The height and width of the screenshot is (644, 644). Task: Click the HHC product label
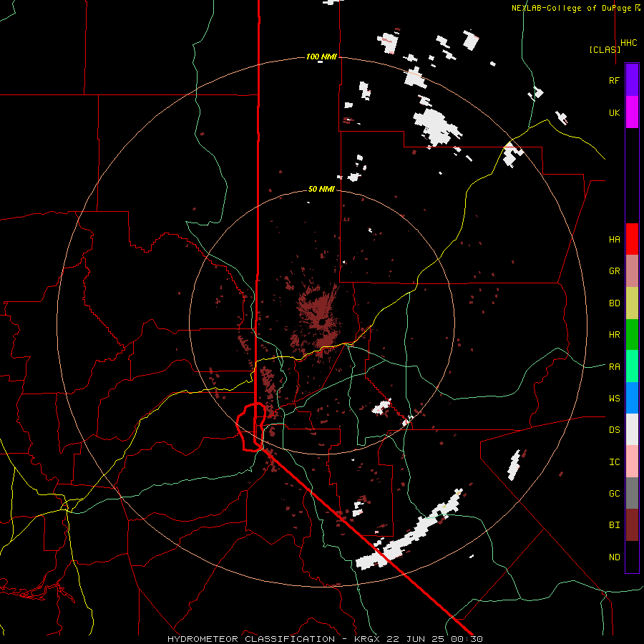point(629,43)
